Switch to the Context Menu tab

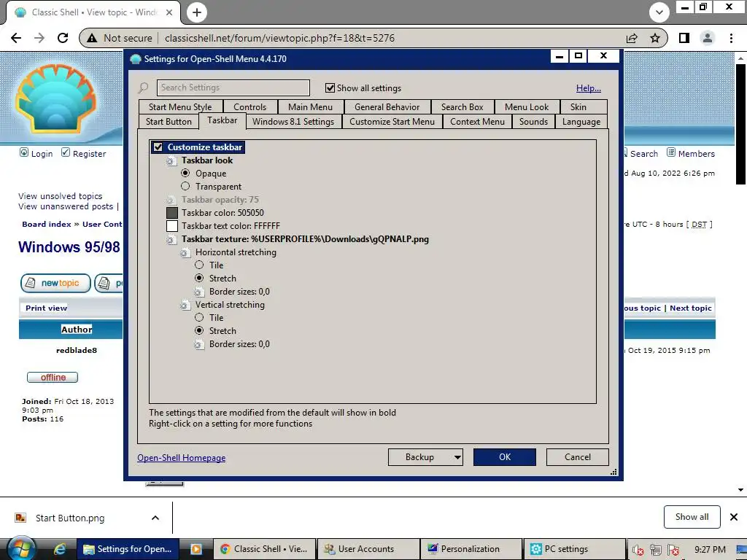[477, 122]
